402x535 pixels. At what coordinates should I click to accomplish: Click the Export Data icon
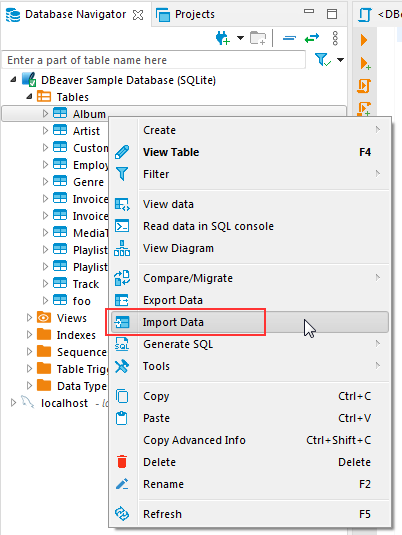point(122,300)
